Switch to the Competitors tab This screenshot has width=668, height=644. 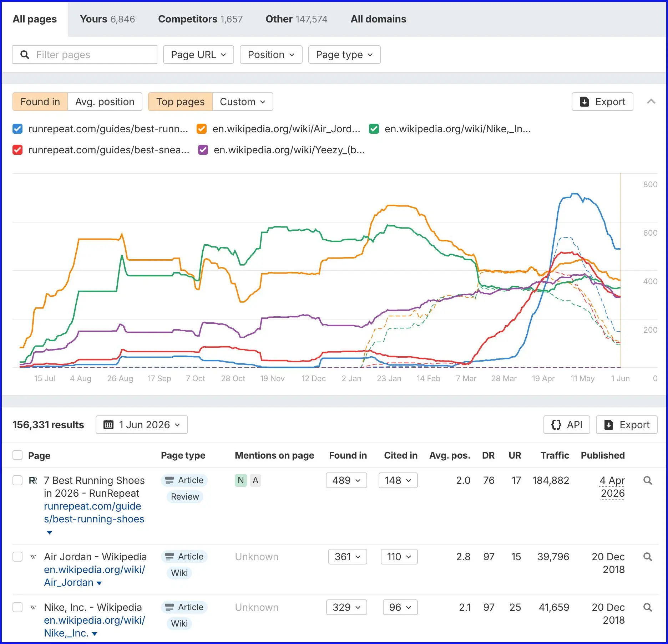click(x=200, y=19)
